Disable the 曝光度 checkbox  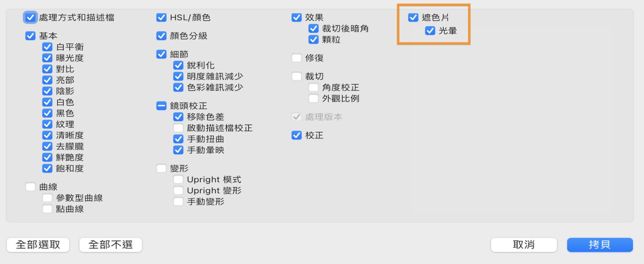47,58
